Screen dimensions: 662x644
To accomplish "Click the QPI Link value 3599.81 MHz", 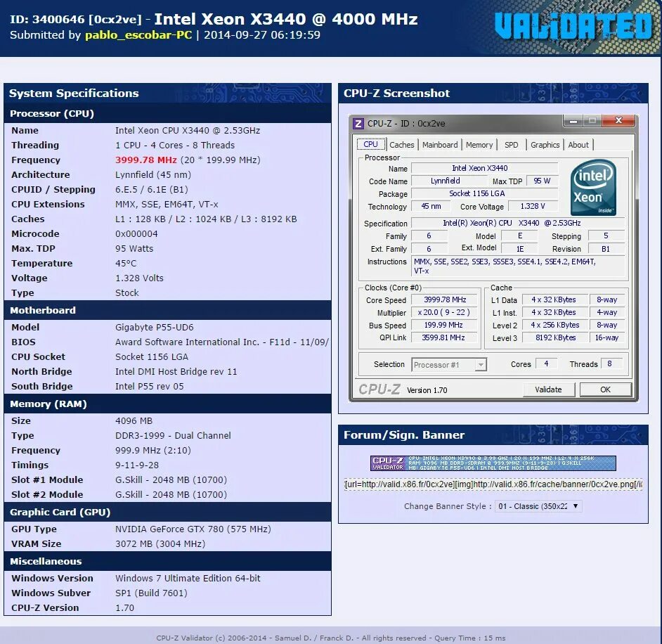I will coord(443,338).
